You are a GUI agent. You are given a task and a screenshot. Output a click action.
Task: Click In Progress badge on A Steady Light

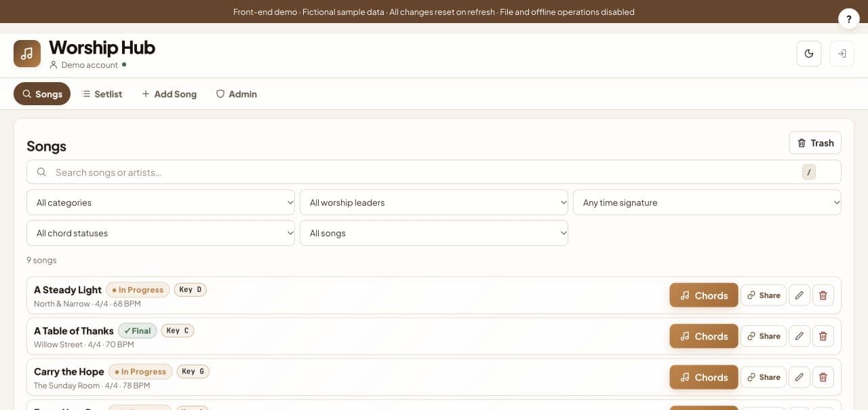pyautogui.click(x=138, y=290)
